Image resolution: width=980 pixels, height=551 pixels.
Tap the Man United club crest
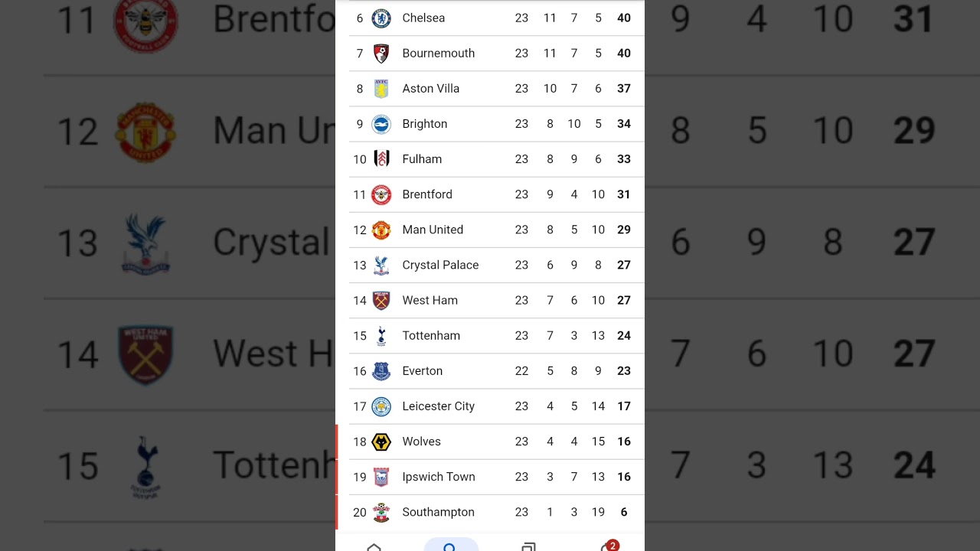tap(381, 230)
